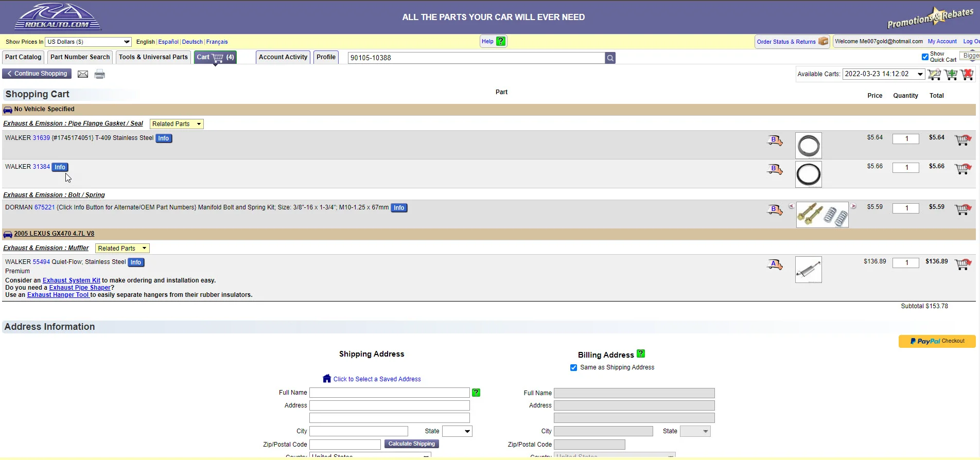Click choose-alternate icon for DORMAN 675221
This screenshot has height=460, width=980.
(775, 210)
